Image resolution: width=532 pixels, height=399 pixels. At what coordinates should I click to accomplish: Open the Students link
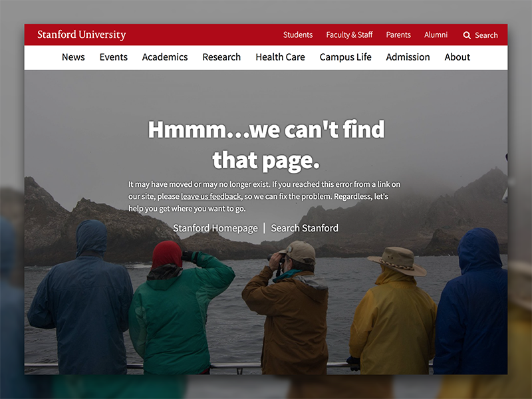[298, 35]
